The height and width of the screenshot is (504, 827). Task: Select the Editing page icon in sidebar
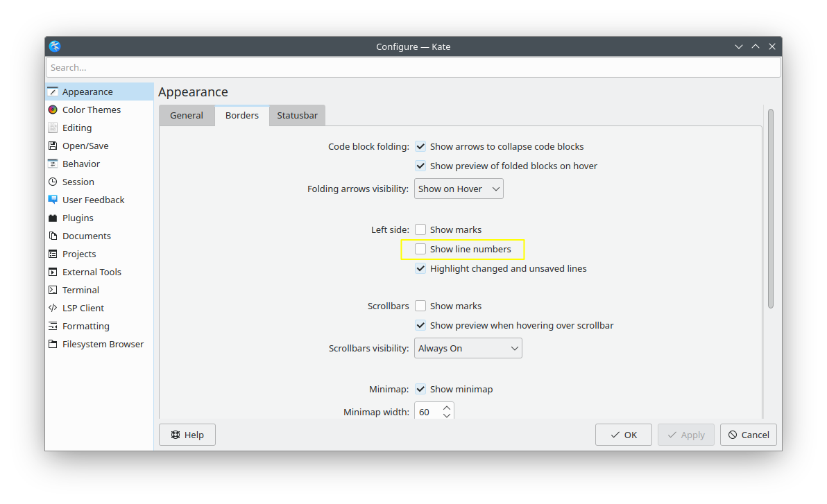tap(53, 128)
